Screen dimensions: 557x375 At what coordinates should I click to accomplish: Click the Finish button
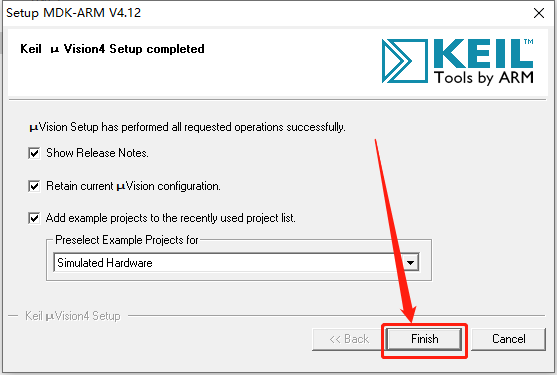424,339
